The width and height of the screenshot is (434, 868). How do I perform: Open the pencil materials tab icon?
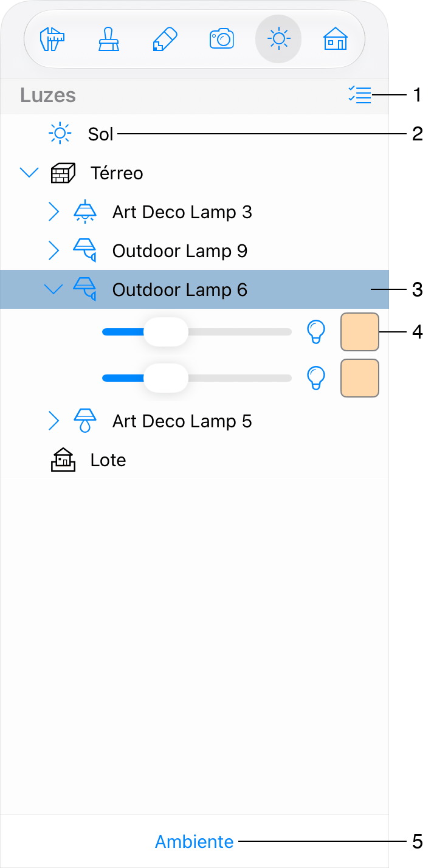[165, 40]
